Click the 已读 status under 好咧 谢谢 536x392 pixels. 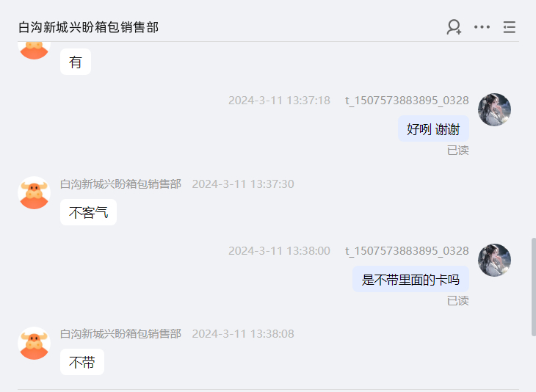457,150
